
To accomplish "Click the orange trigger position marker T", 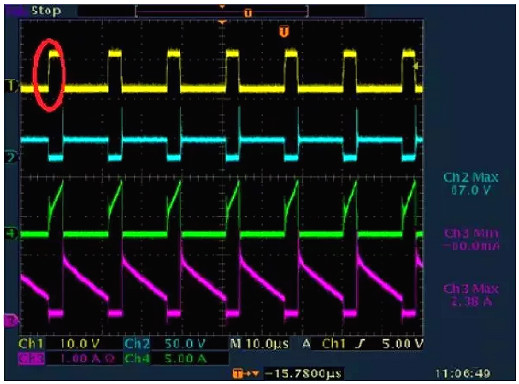I will [x=284, y=32].
